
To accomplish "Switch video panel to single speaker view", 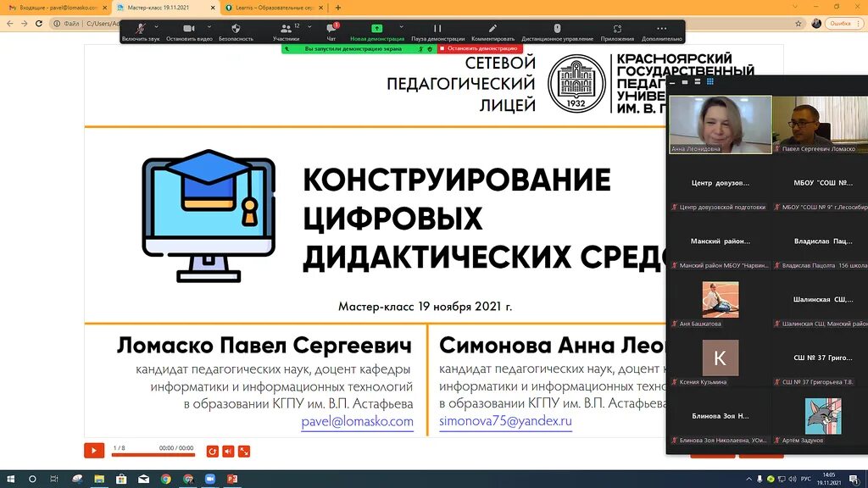I will pyautogui.click(x=685, y=82).
